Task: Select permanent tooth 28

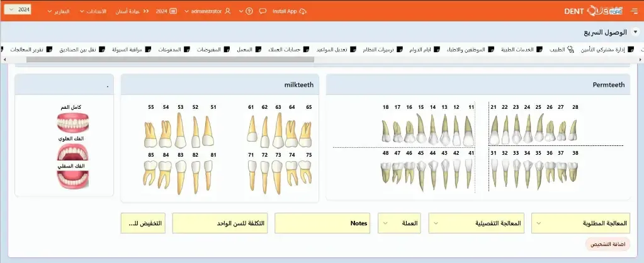Action: coord(572,128)
